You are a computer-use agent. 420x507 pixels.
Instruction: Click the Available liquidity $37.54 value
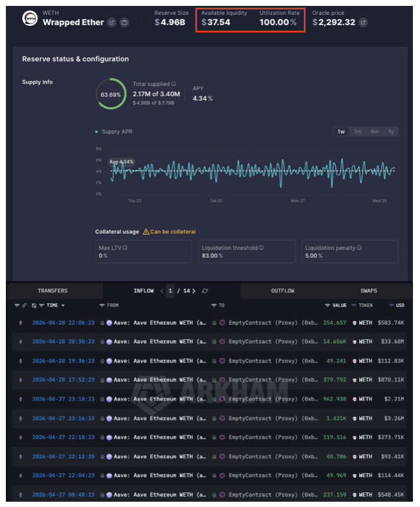(216, 22)
